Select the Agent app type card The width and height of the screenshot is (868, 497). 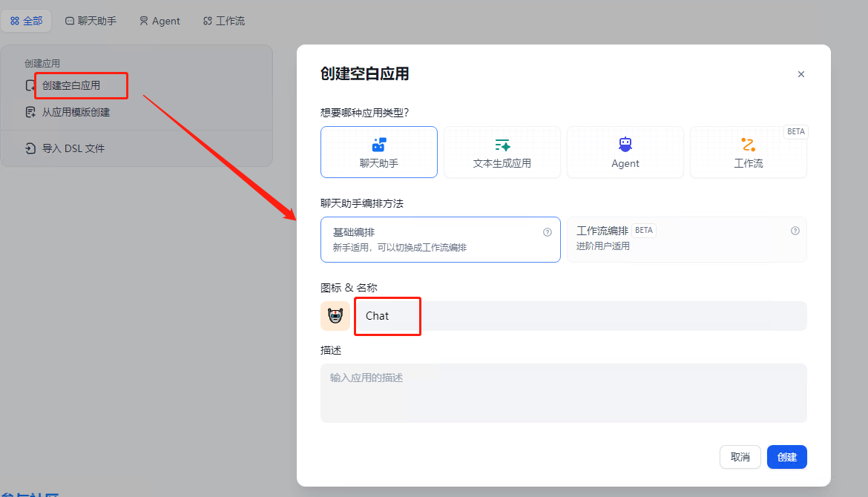pos(625,152)
